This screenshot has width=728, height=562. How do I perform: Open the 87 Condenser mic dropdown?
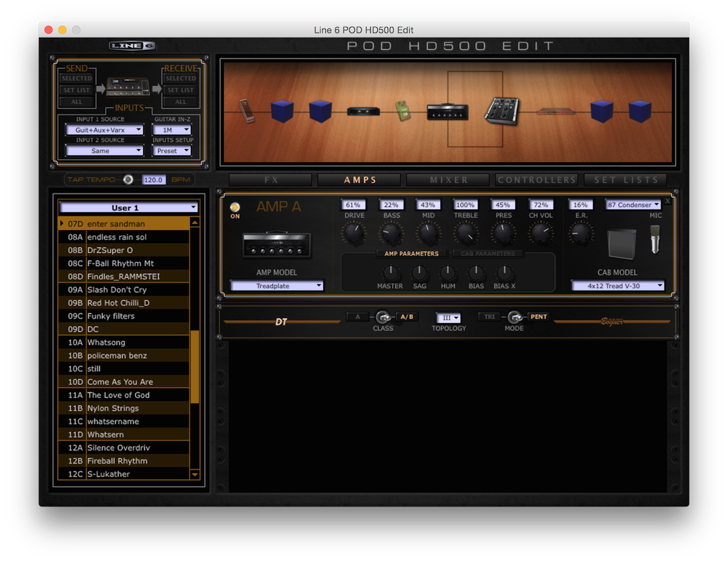tap(633, 204)
